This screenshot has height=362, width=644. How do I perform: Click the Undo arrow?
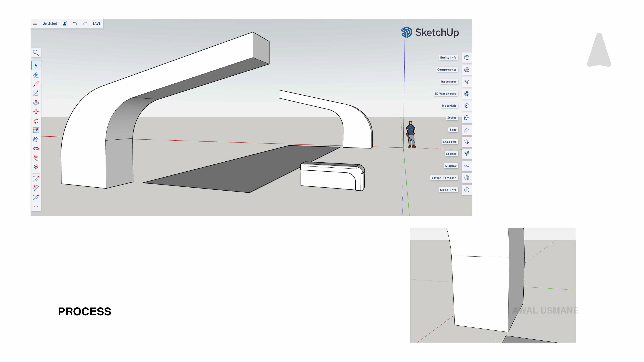click(x=75, y=23)
